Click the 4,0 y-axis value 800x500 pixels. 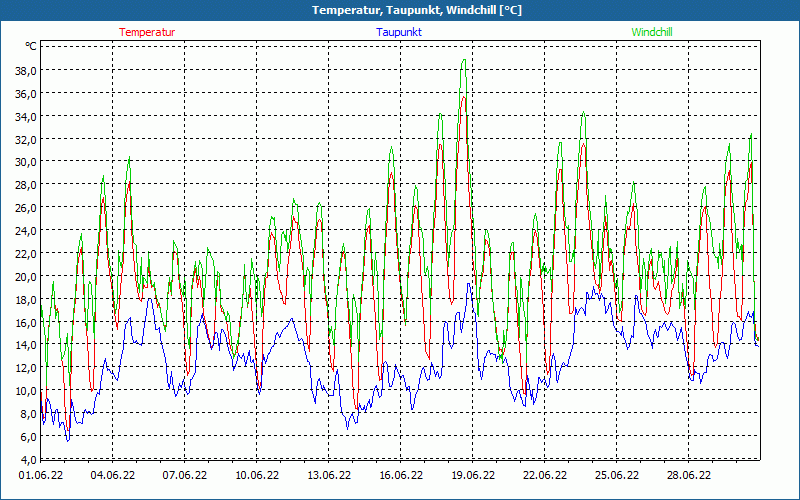(28, 460)
